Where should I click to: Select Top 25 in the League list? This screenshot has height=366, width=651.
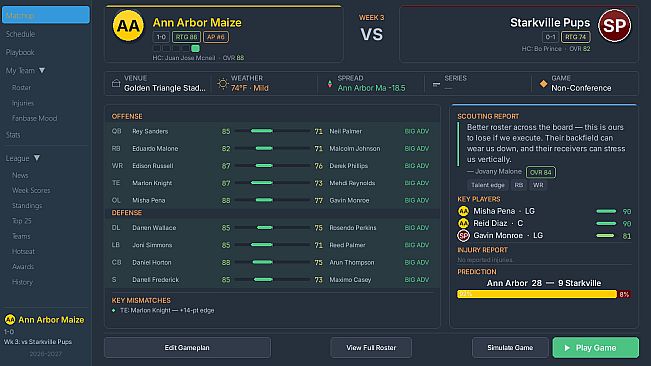(22, 221)
